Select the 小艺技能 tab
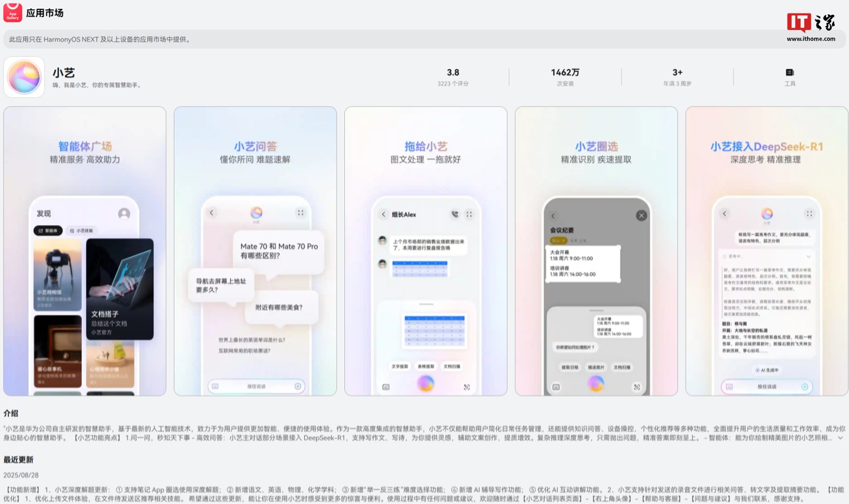Image resolution: width=849 pixels, height=504 pixels. click(x=81, y=230)
